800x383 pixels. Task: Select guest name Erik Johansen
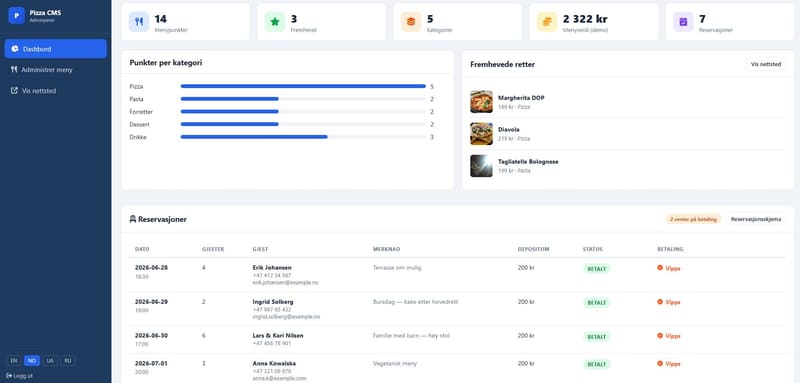coord(272,267)
